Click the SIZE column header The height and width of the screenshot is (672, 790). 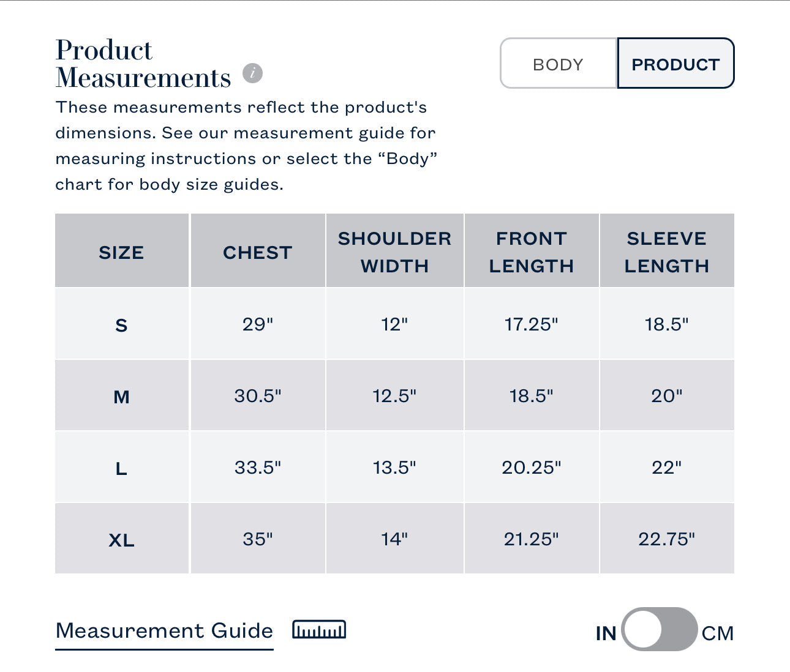[x=121, y=252]
